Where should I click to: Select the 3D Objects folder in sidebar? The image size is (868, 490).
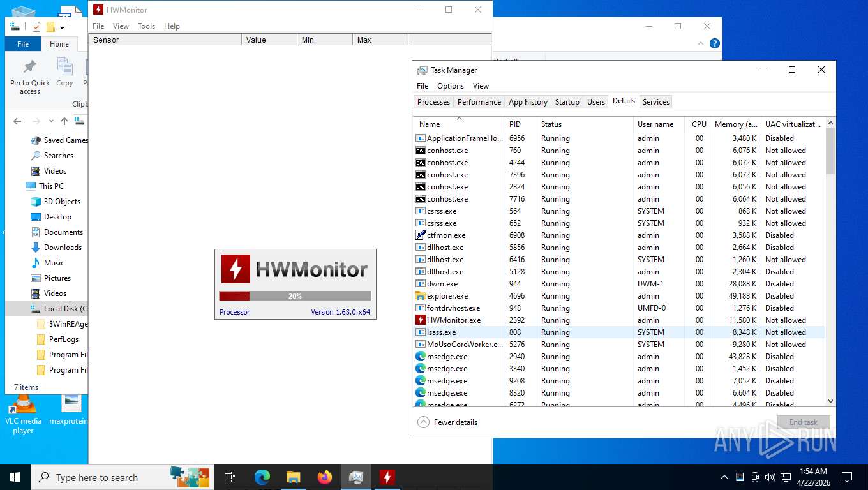click(62, 202)
